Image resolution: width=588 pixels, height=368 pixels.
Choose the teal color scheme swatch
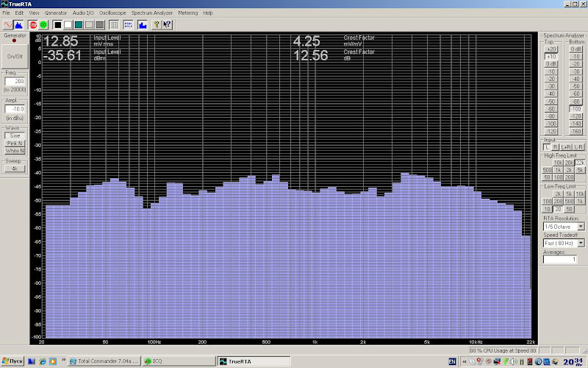[78, 24]
